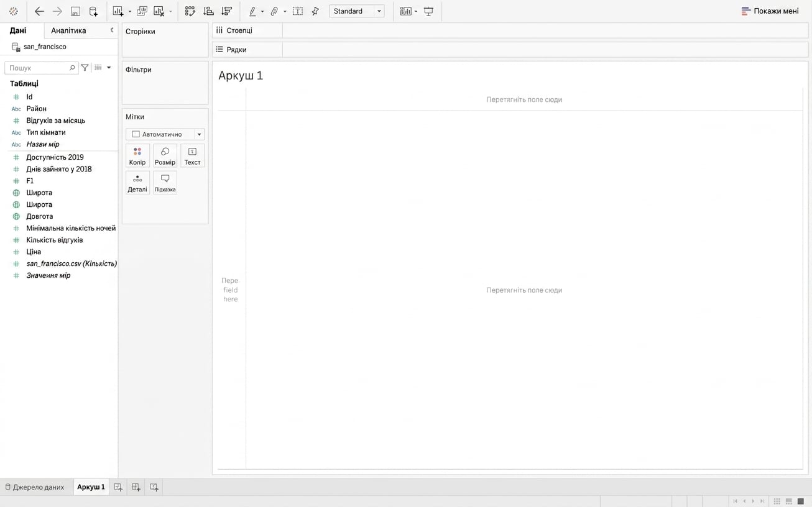Enter presentation mode
Screen dimensions: 812x507
[428, 11]
